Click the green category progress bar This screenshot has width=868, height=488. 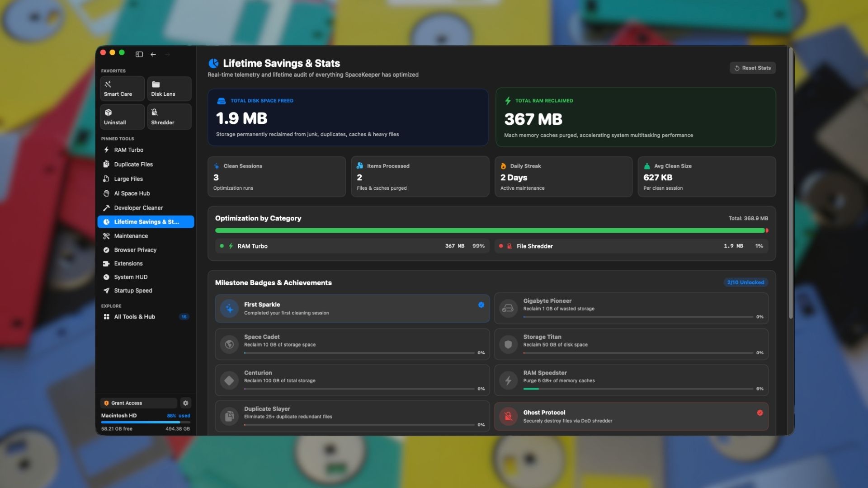[x=490, y=230]
